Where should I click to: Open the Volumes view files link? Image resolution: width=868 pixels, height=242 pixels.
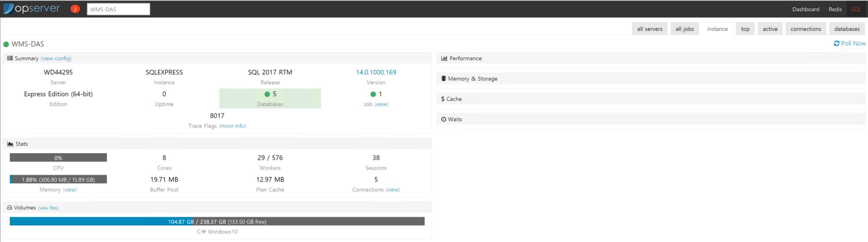49,208
